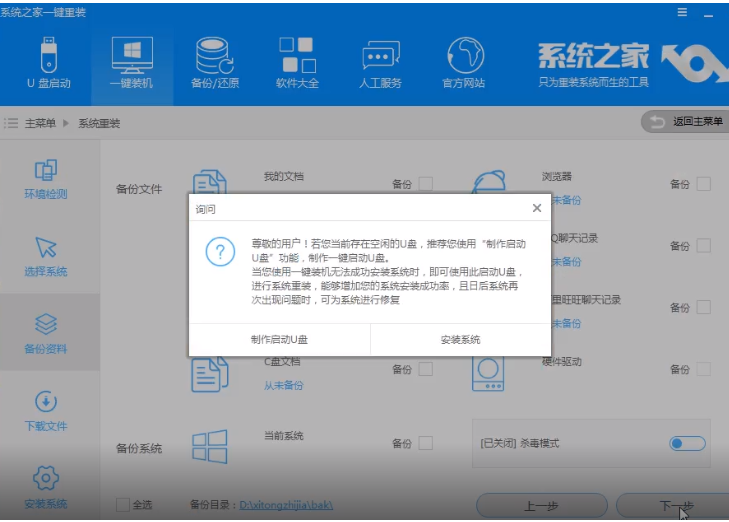Click 备份资料 sidebar step
Screen dimensions: 729x522
pyautogui.click(x=46, y=334)
